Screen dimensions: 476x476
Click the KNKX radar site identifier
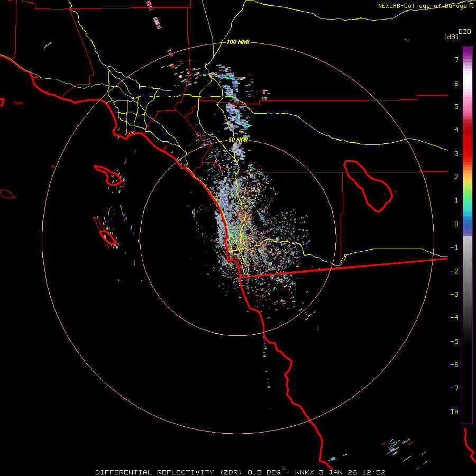(305, 472)
